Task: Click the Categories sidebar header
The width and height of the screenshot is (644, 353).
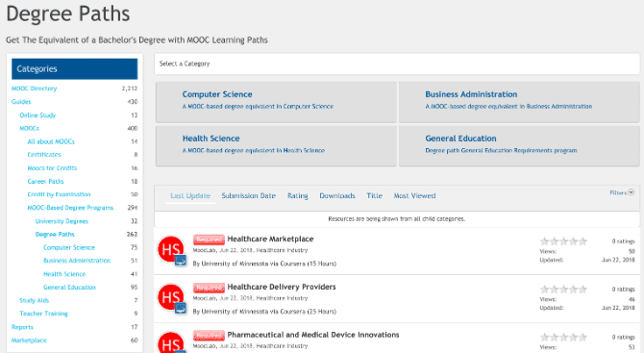Action: (x=75, y=68)
